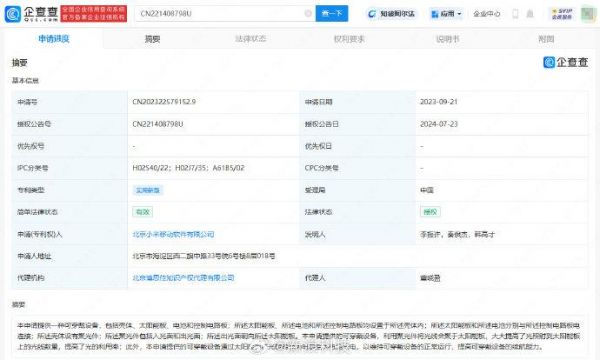Click the blue 查一下 search button

pyautogui.click(x=332, y=13)
